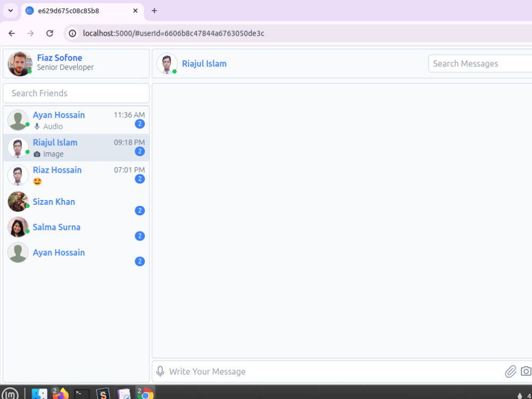This screenshot has height=399, width=532.
Task: Click the 09:18 PM timestamp
Action: [x=129, y=143]
